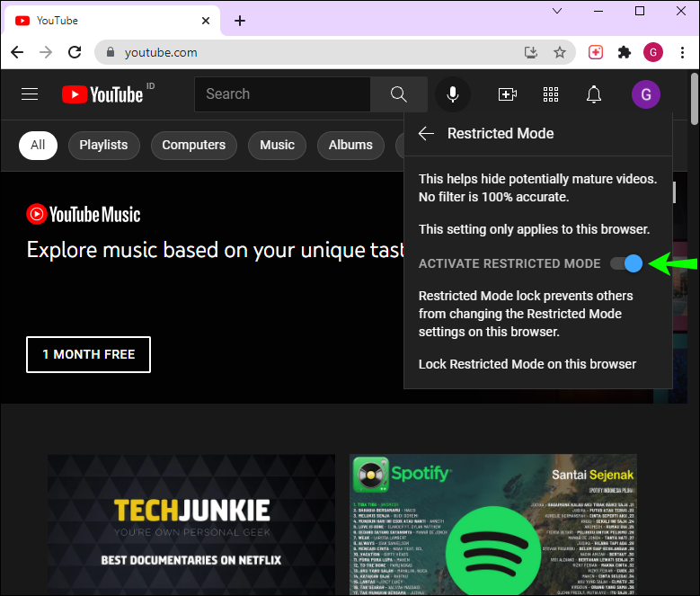Screen dimensions: 700x596
Task: Toggle Activate Restricted Mode switch
Action: click(626, 263)
